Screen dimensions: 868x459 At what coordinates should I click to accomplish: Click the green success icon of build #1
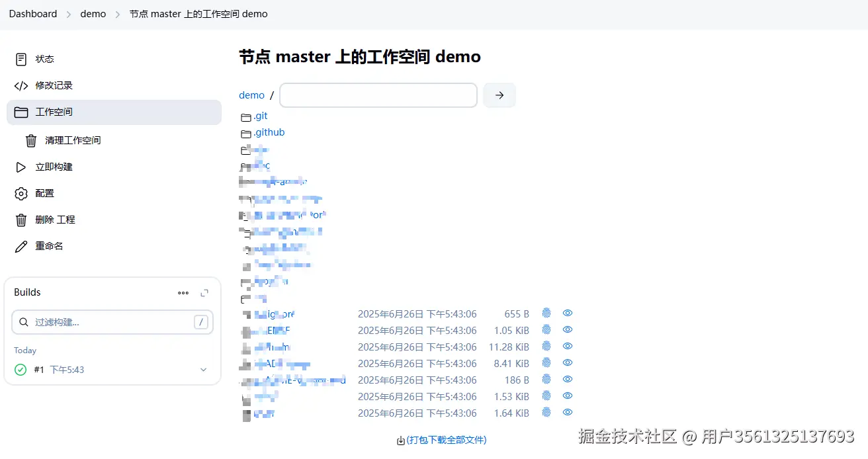(20, 370)
